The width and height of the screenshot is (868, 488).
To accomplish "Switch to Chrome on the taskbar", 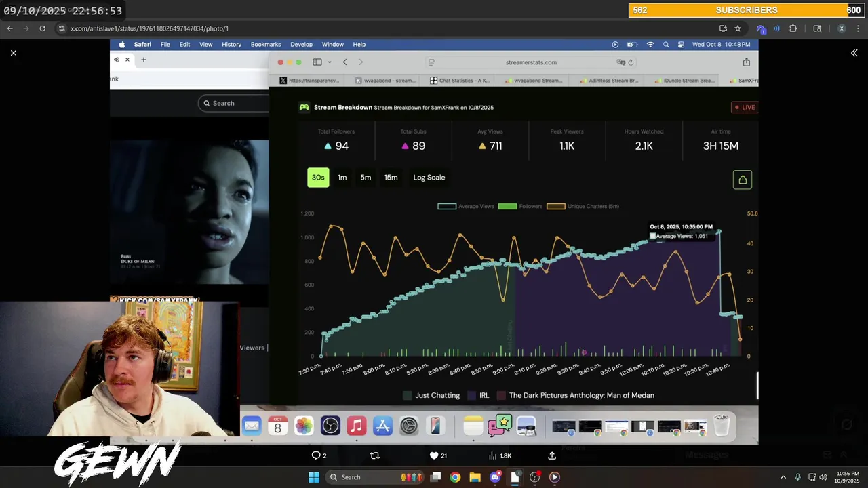I will (455, 477).
